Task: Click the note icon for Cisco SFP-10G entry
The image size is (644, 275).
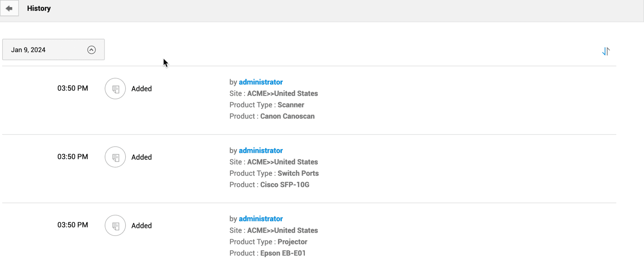Action: click(x=115, y=157)
